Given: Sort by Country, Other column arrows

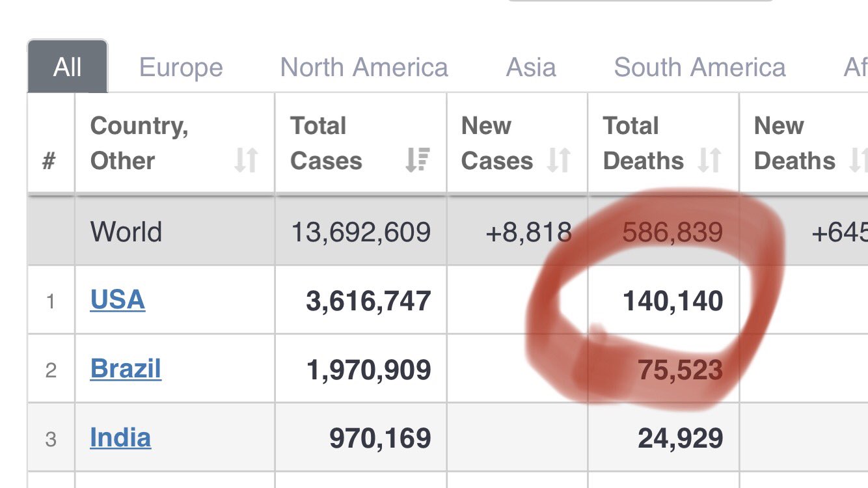Looking at the screenshot, I should (x=246, y=161).
